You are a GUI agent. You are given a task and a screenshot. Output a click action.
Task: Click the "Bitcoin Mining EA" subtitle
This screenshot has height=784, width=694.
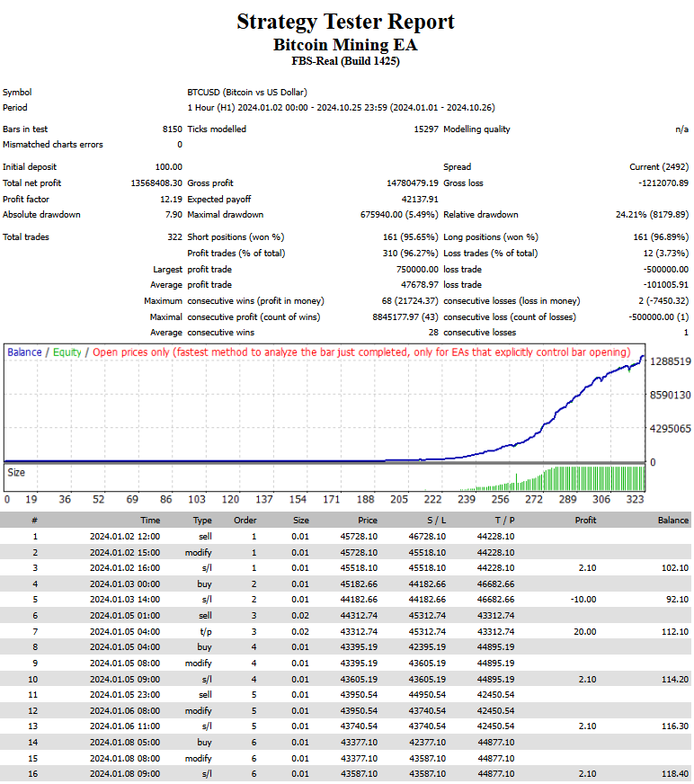coord(345,44)
